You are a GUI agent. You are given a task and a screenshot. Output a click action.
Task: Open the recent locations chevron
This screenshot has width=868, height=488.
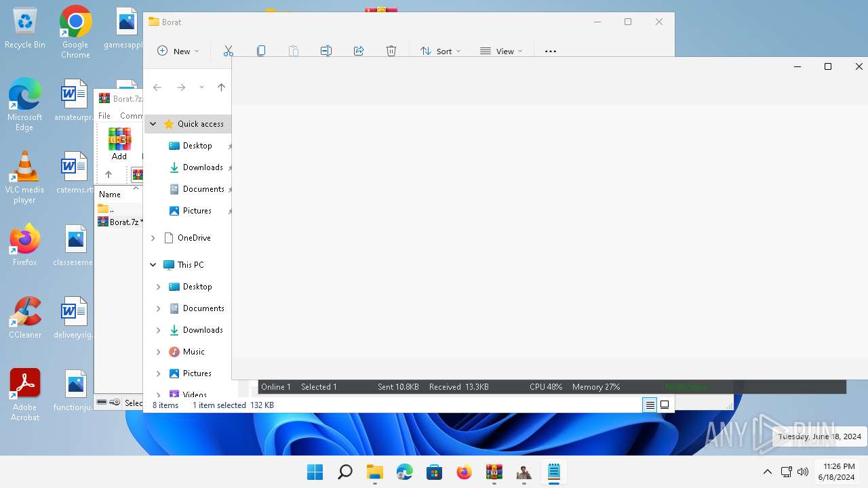pyautogui.click(x=201, y=87)
